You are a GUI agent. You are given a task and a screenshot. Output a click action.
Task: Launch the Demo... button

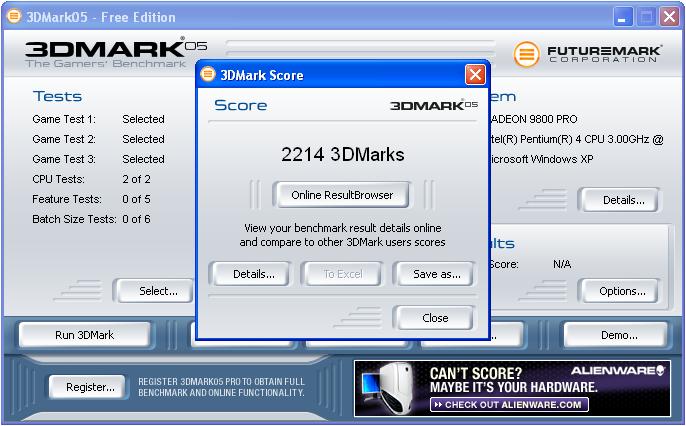click(614, 335)
